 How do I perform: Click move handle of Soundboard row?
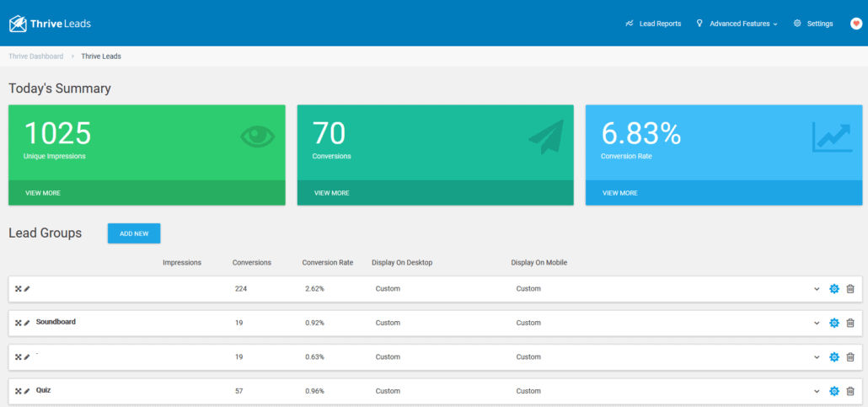18,323
